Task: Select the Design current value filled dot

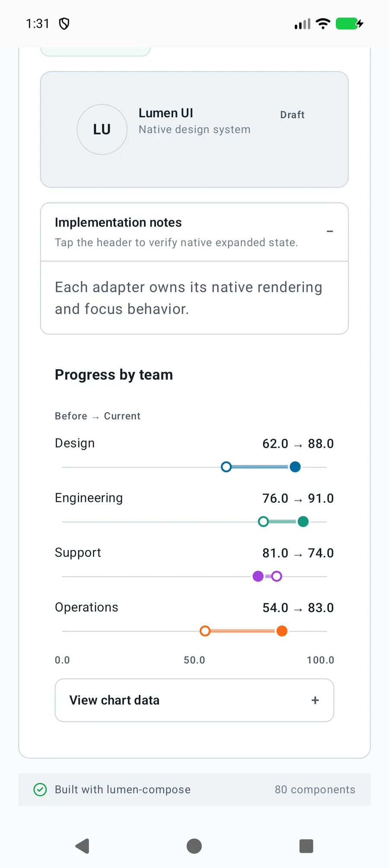Action: [295, 467]
